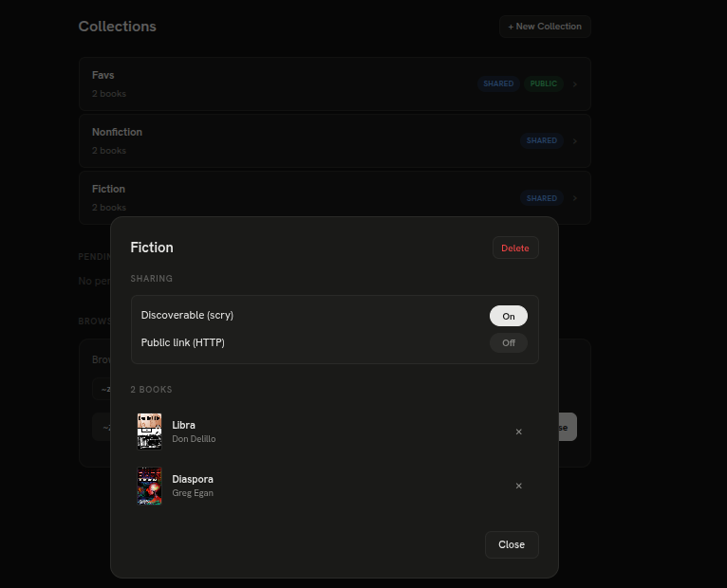Remove Diaspora from the Fiction collection

(518, 486)
